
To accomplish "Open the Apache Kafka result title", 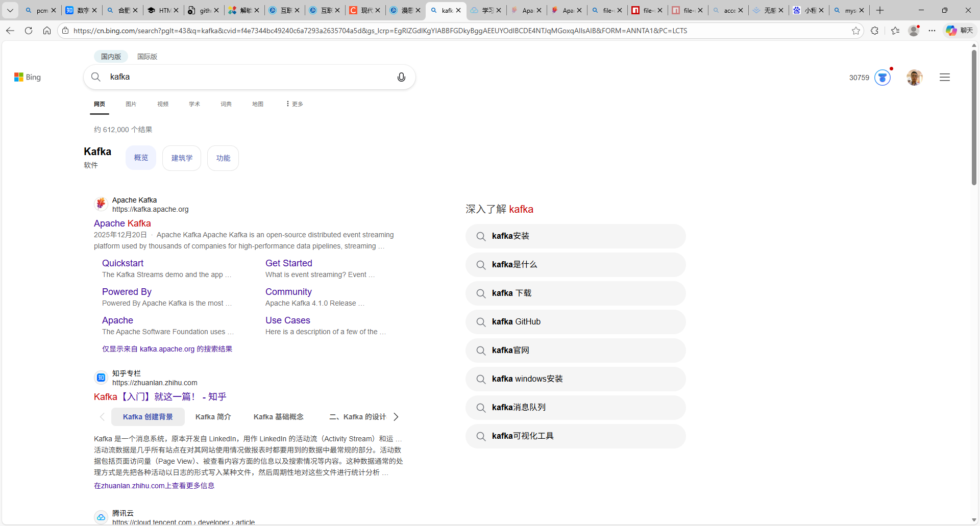I will pos(122,223).
